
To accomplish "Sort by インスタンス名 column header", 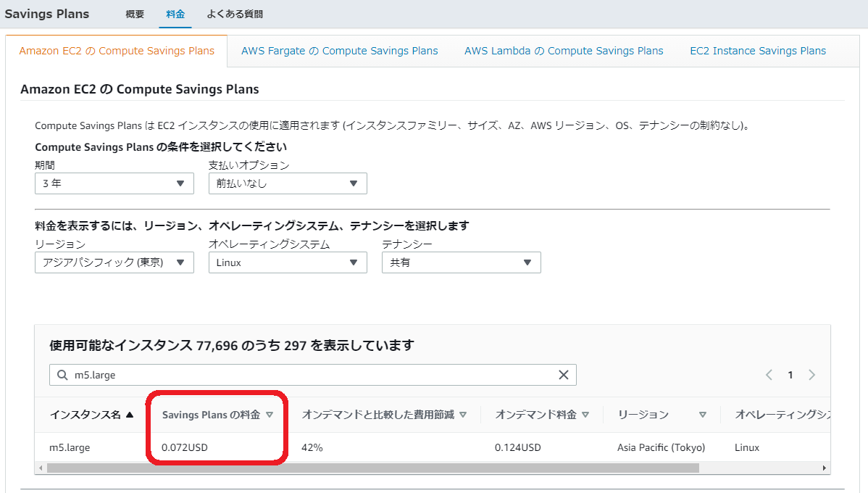I will (x=85, y=415).
